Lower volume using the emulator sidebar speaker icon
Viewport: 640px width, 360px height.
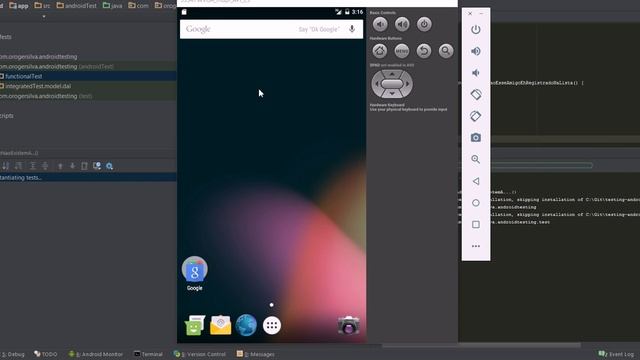476,73
